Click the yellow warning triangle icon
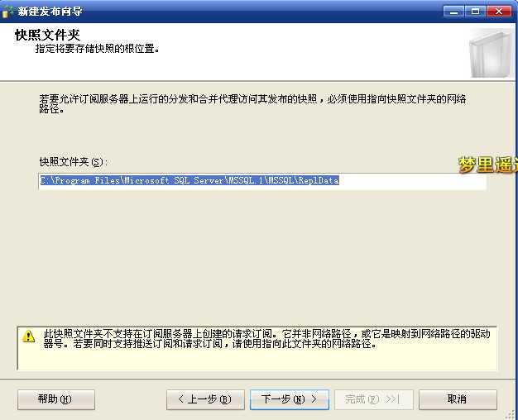The width and height of the screenshot is (518, 420). (28, 336)
